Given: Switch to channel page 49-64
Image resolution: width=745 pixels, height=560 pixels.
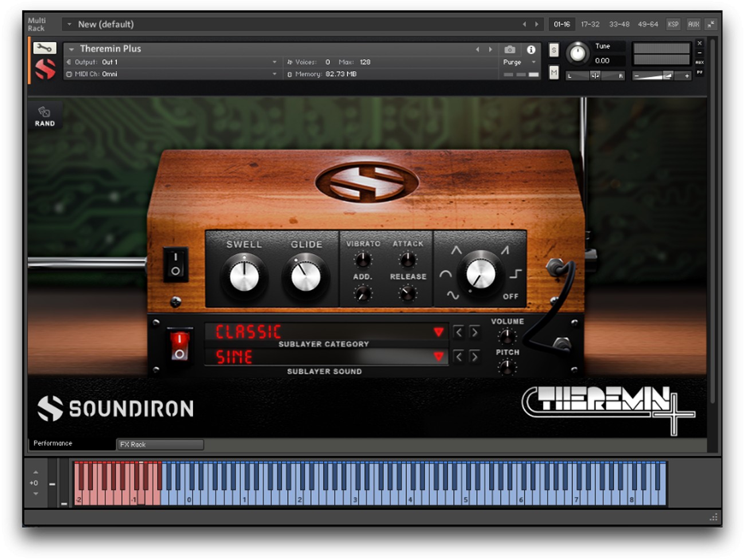Looking at the screenshot, I should click(648, 24).
